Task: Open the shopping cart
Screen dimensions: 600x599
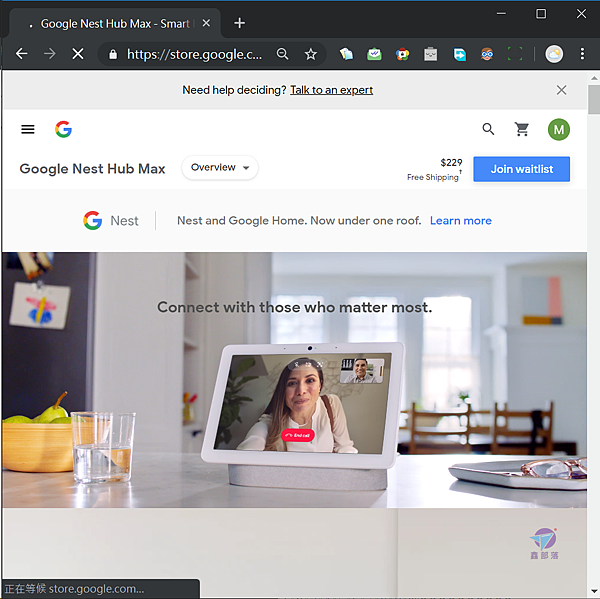Action: [x=522, y=129]
